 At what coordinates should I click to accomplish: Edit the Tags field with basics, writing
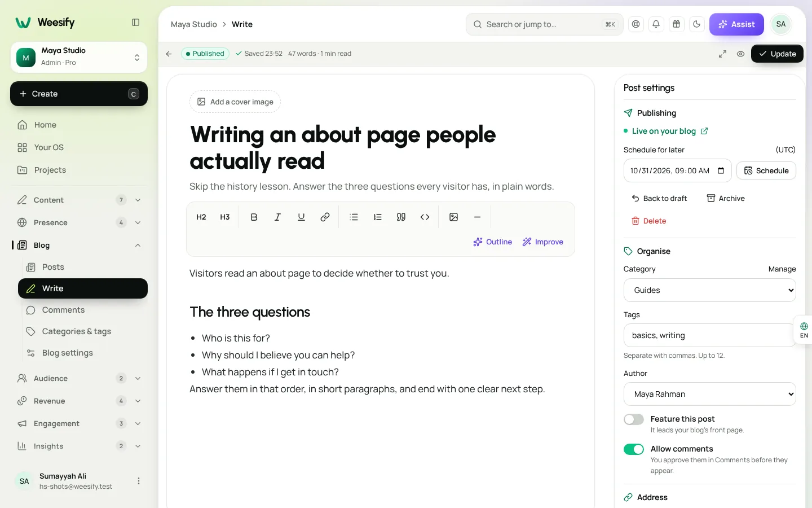pyautogui.click(x=709, y=335)
